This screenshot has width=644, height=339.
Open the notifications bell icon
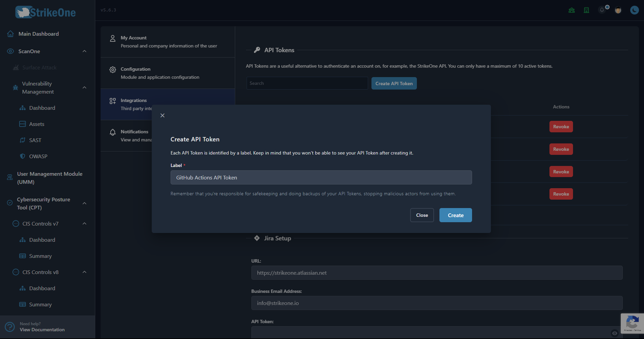(602, 10)
